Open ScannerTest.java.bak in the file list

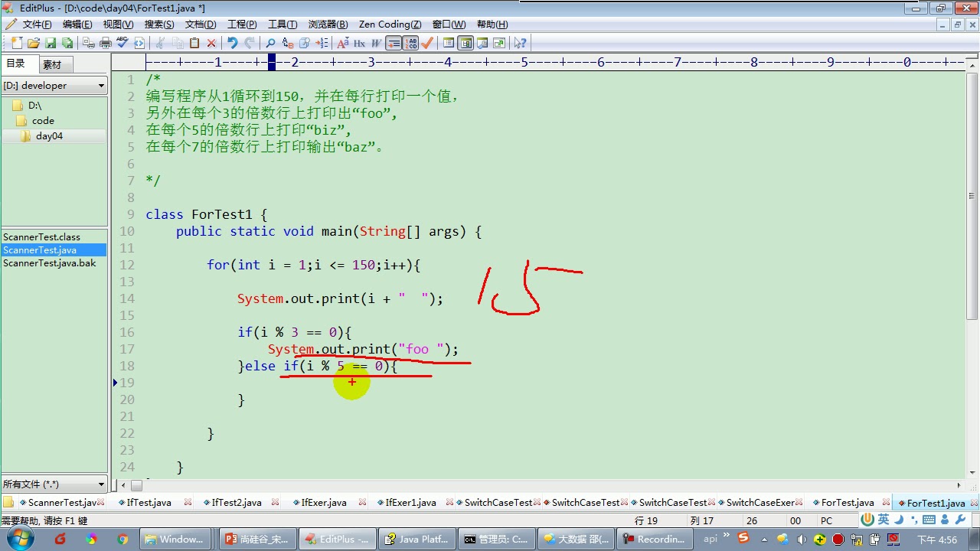coord(50,263)
